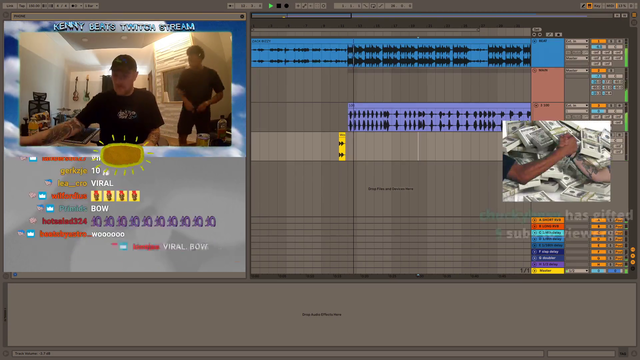Viewport: 640px width, 360px height.
Task: Toggle the Link button in the control bar
Action: [x=10, y=6]
